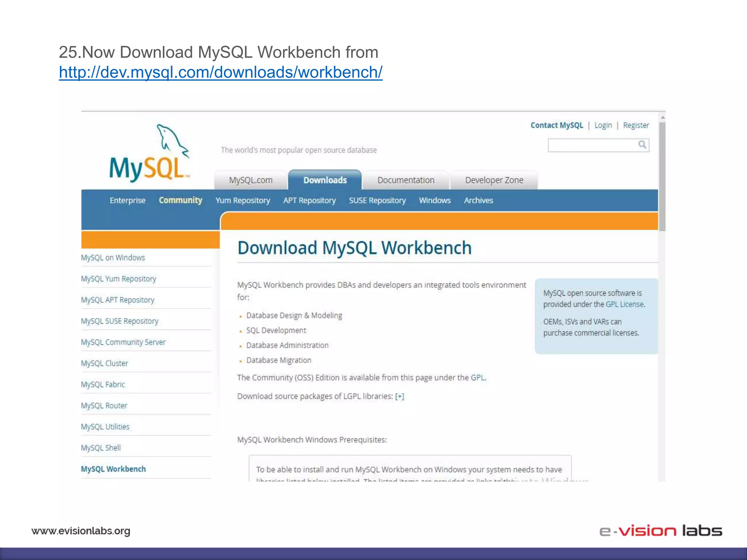Open the Contact MySQL link
The width and height of the screenshot is (747, 560).
557,125
